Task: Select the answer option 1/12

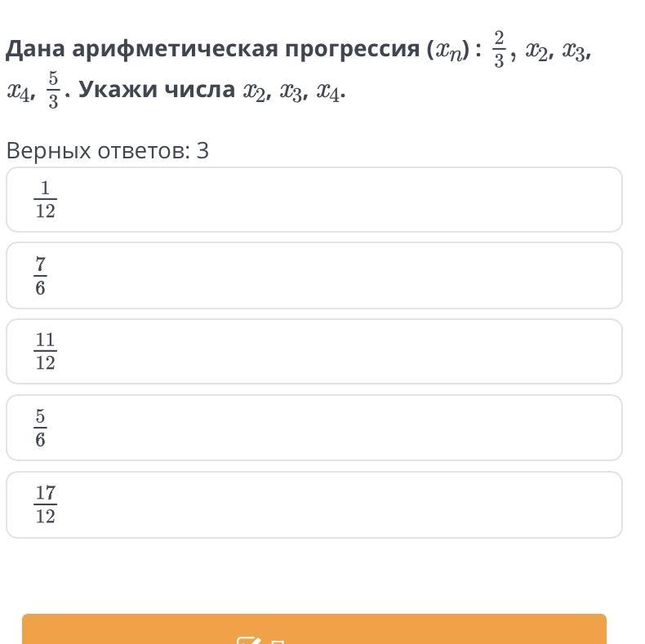Action: [314, 200]
